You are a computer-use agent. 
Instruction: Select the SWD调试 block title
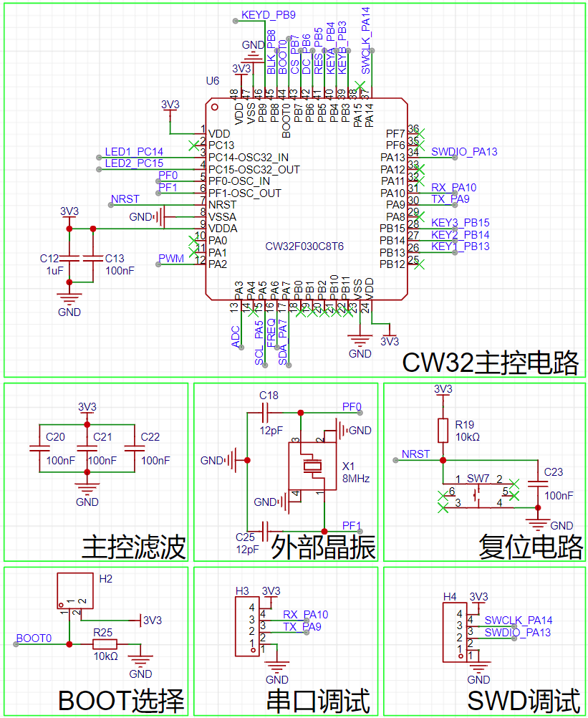pos(524,701)
